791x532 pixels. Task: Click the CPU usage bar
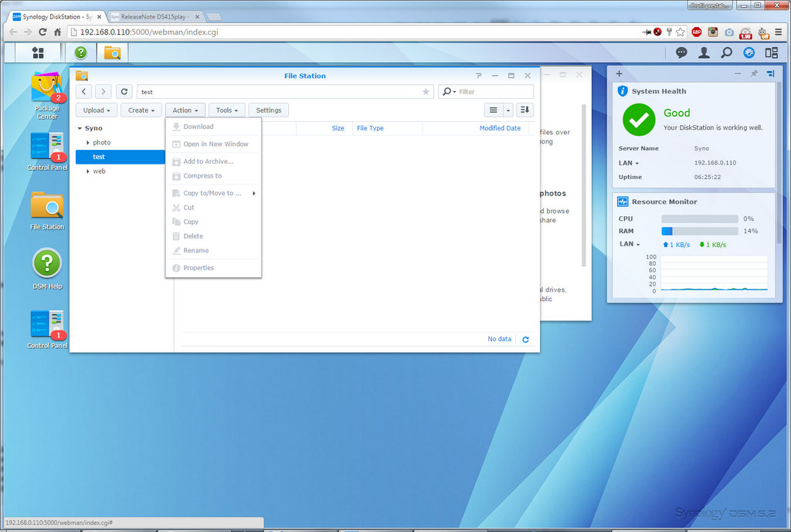point(700,219)
